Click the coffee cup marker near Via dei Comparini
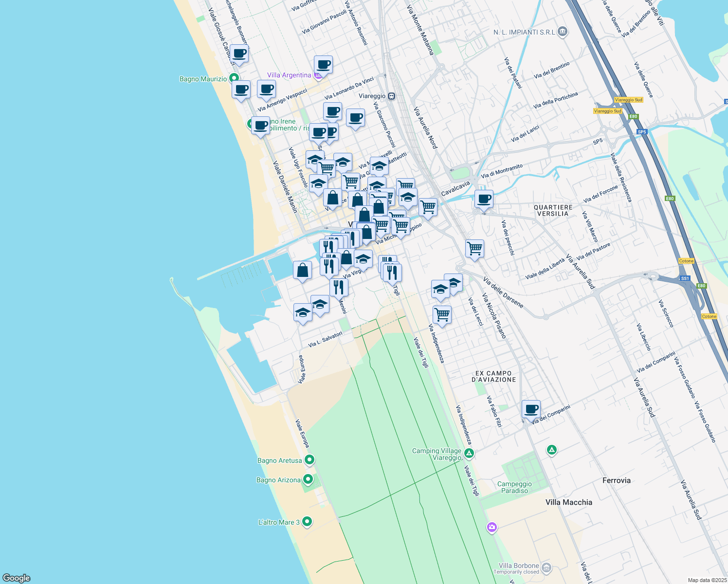The height and width of the screenshot is (584, 728). pos(531,409)
